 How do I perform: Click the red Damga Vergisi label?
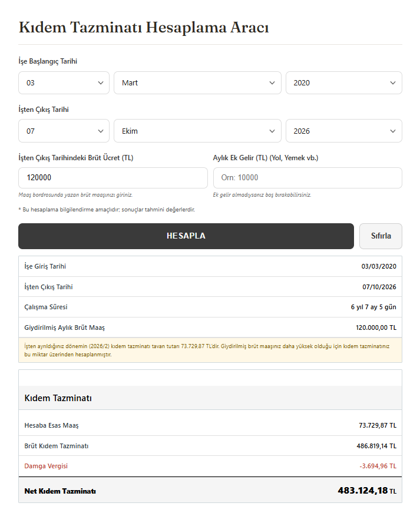click(46, 466)
